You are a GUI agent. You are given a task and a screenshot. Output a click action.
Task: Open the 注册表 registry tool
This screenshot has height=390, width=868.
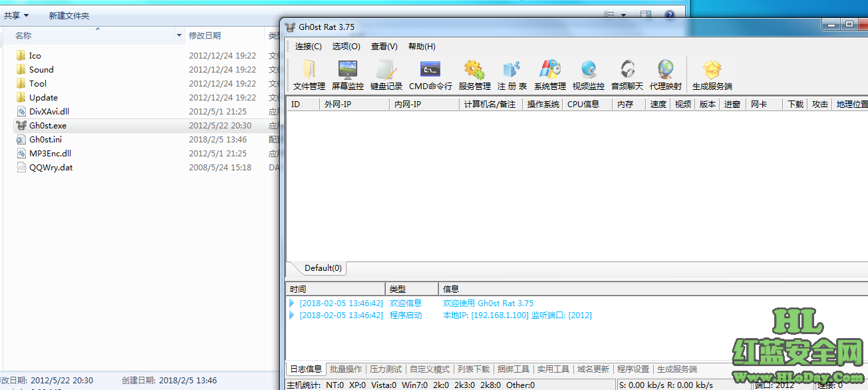pos(512,75)
